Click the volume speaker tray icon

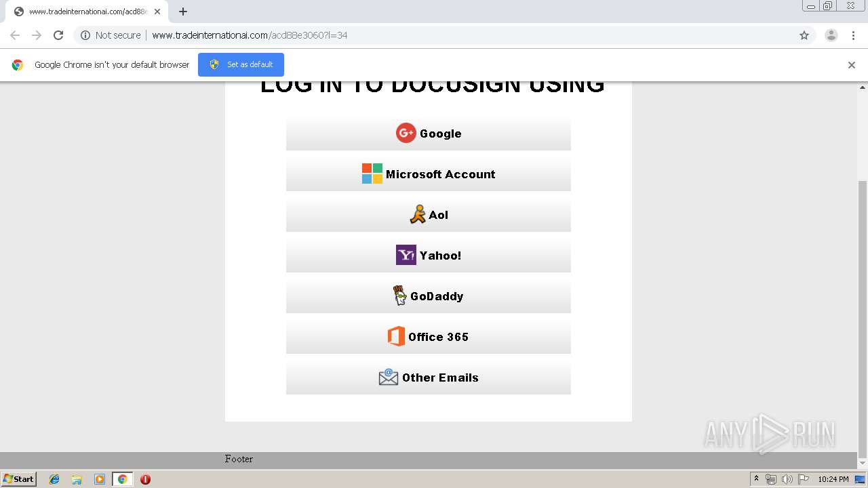click(787, 479)
